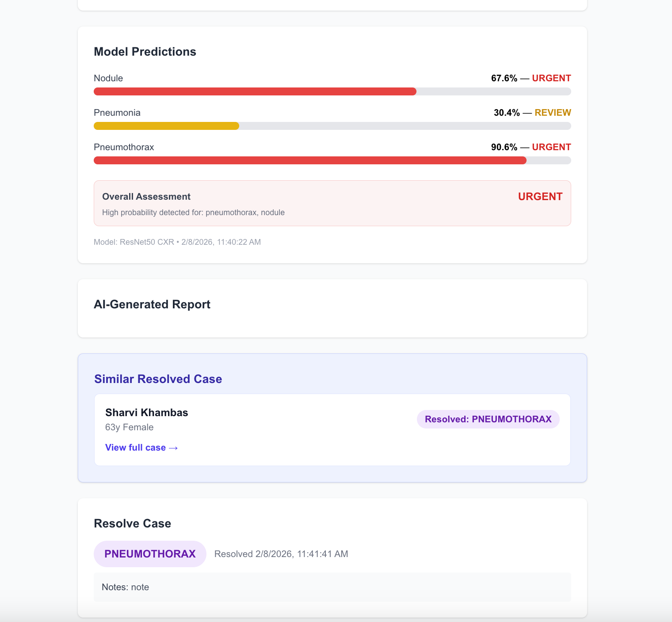Click the 63y Female patient details

click(x=130, y=427)
